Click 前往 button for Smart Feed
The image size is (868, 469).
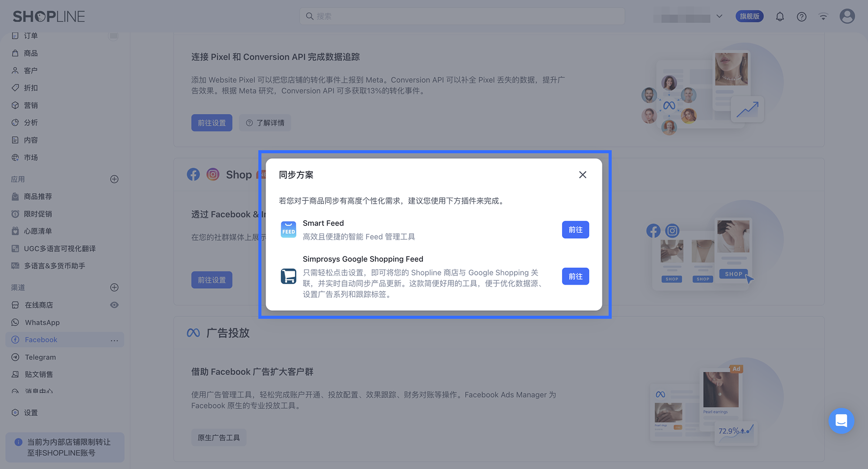(575, 230)
